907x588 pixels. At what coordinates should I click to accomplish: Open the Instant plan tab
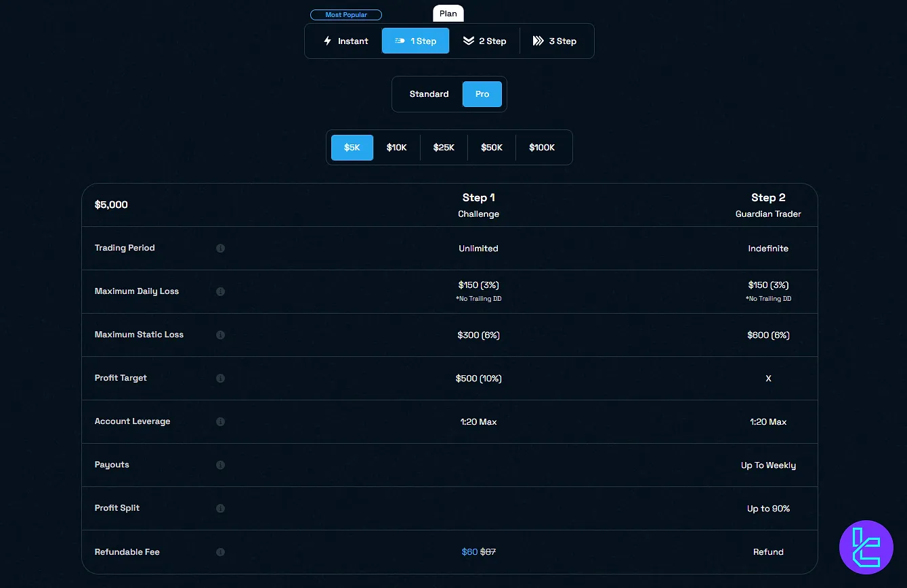click(345, 41)
